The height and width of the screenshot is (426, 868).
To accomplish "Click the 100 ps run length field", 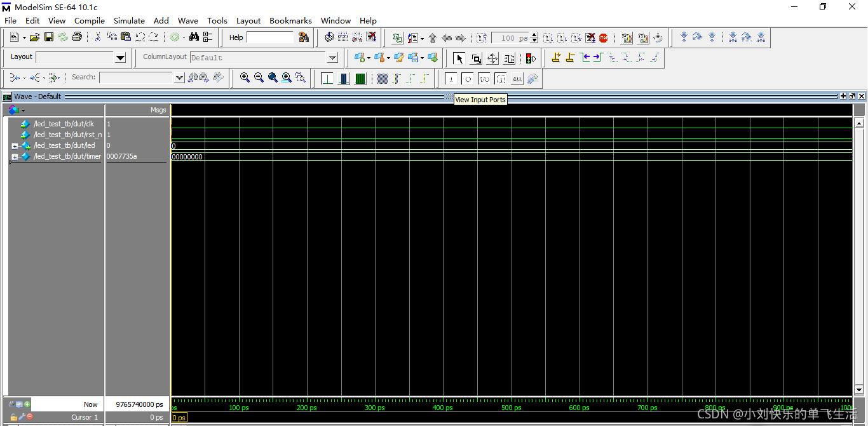I will [x=511, y=38].
